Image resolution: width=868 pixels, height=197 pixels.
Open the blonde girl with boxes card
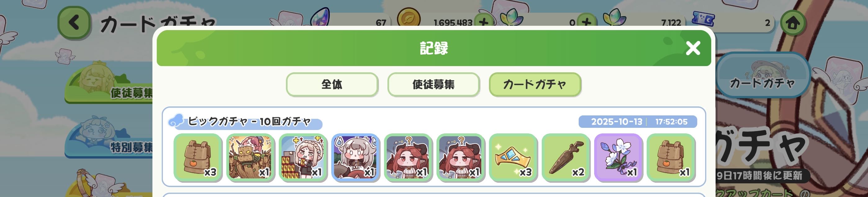tap(303, 158)
